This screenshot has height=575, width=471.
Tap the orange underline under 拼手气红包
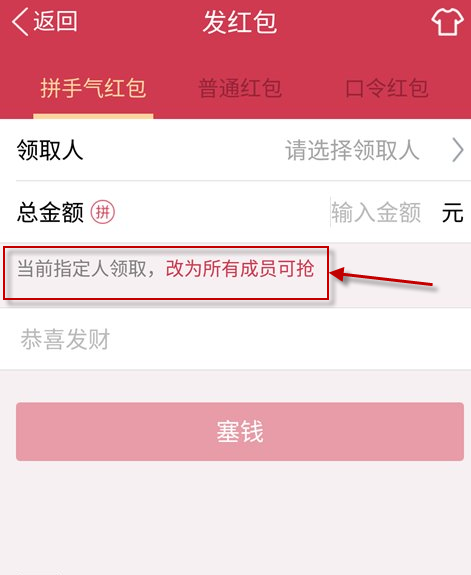93,116
